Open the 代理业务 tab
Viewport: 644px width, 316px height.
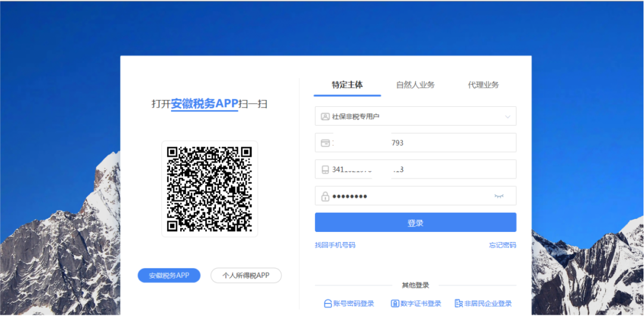(484, 85)
